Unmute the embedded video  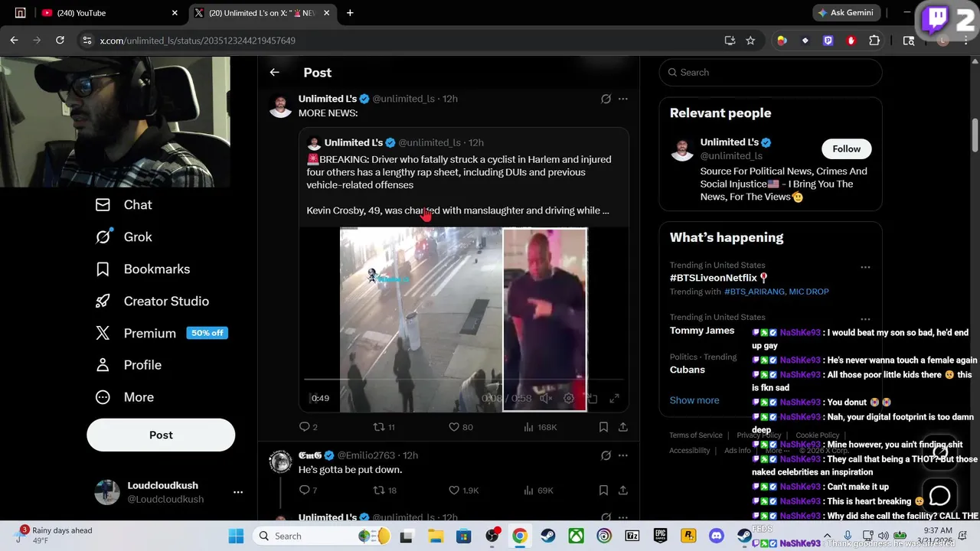546,398
